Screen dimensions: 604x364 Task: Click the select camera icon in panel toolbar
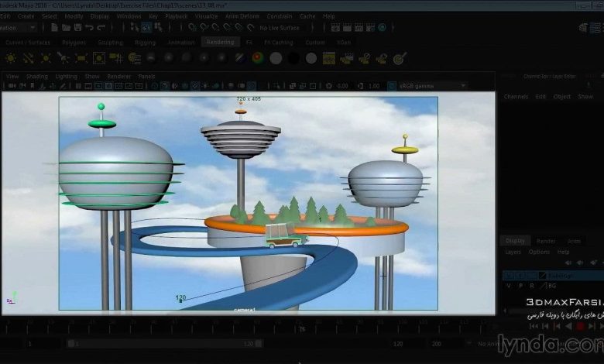12,86
